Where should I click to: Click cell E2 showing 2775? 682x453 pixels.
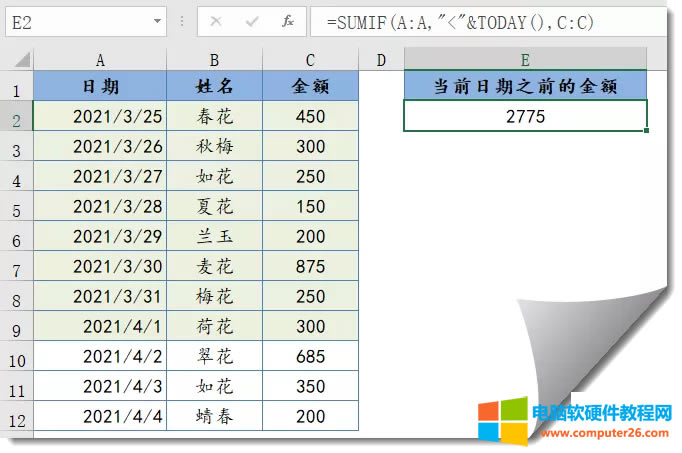pos(525,116)
